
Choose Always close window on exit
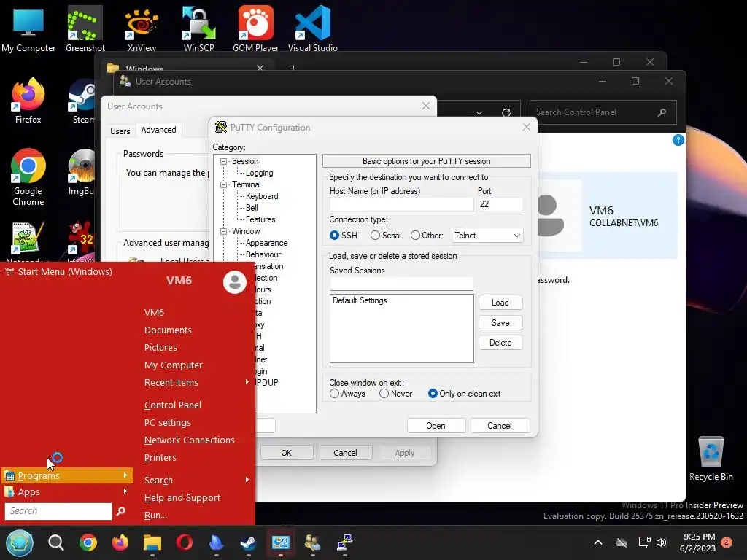(334, 394)
